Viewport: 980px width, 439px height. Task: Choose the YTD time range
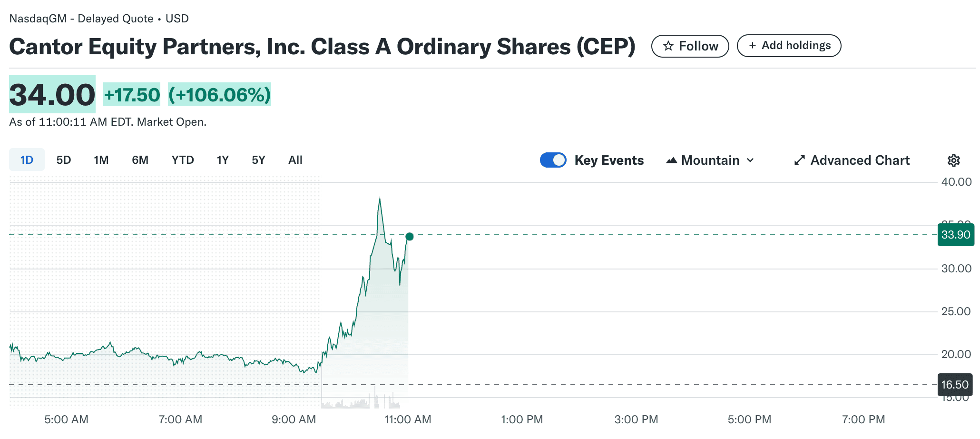(x=183, y=160)
